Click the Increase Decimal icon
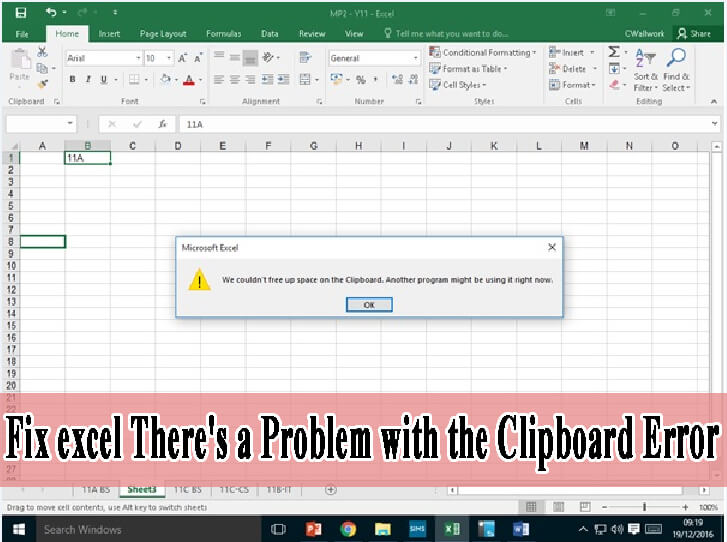 pyautogui.click(x=397, y=79)
